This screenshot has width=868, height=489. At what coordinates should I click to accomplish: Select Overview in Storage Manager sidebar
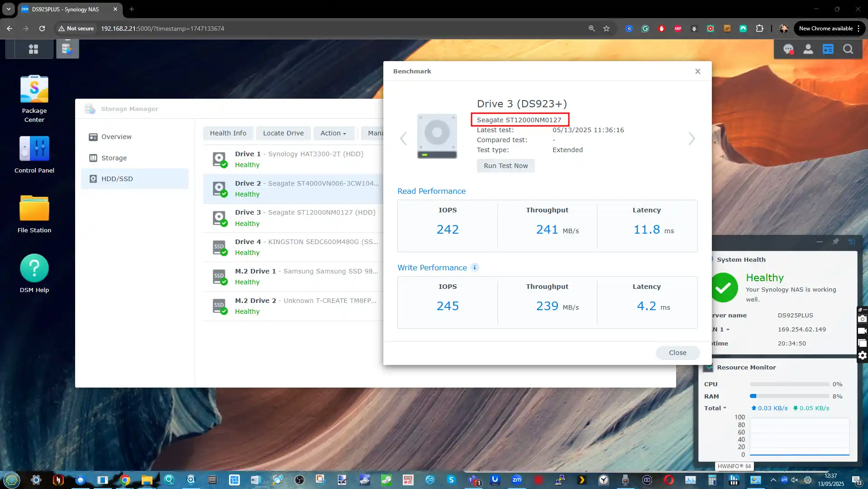[134, 137]
